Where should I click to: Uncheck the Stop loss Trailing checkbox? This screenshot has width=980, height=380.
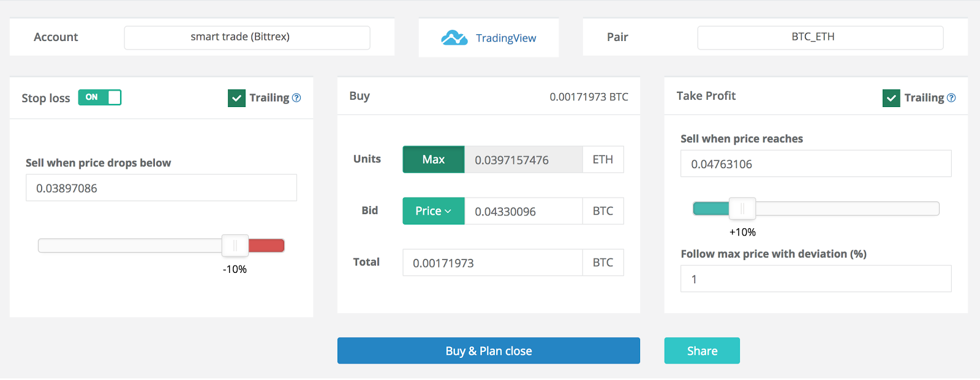(236, 98)
